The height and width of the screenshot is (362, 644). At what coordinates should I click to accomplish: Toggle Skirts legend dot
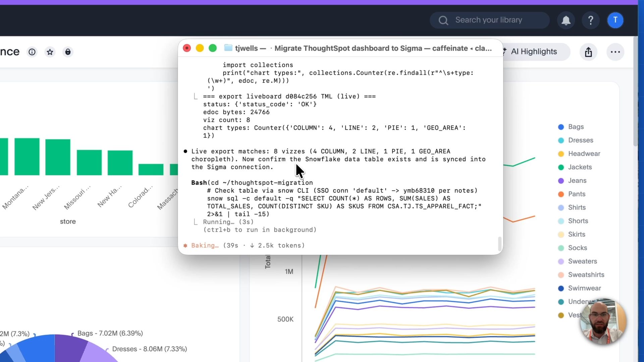tap(561, 234)
